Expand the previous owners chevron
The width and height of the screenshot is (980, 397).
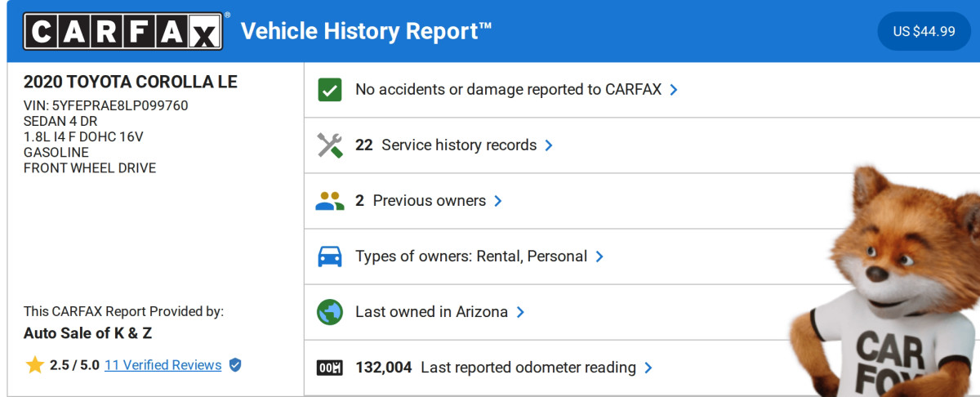click(498, 201)
